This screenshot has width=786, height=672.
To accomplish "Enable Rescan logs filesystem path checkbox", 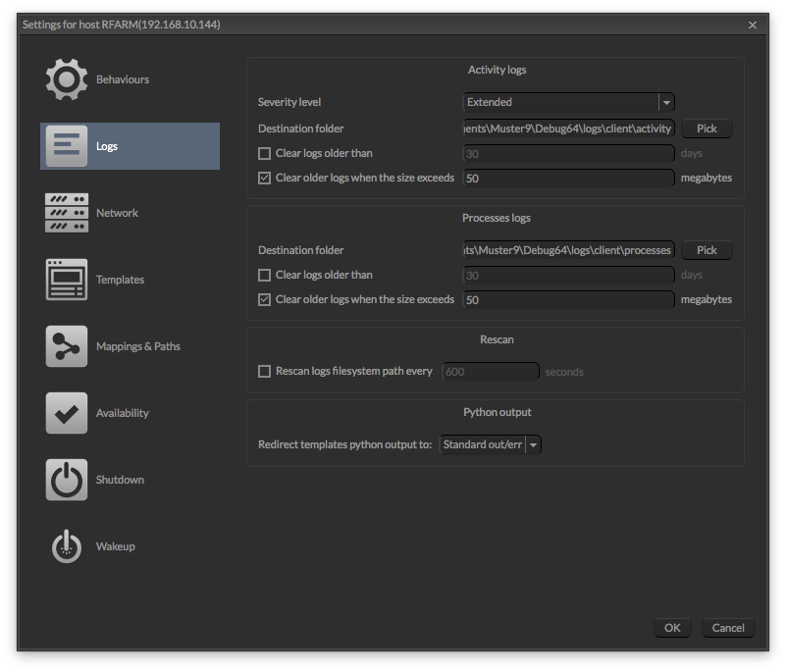I will pos(264,372).
